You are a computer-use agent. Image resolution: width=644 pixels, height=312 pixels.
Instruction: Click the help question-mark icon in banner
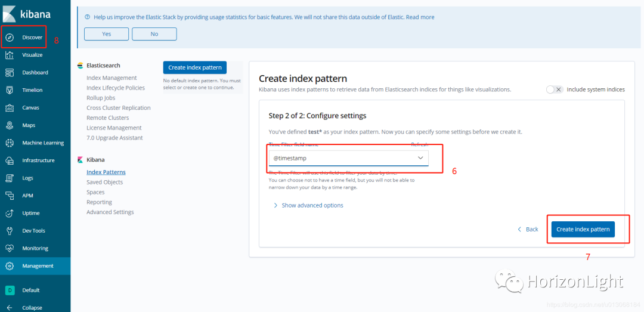tap(87, 17)
